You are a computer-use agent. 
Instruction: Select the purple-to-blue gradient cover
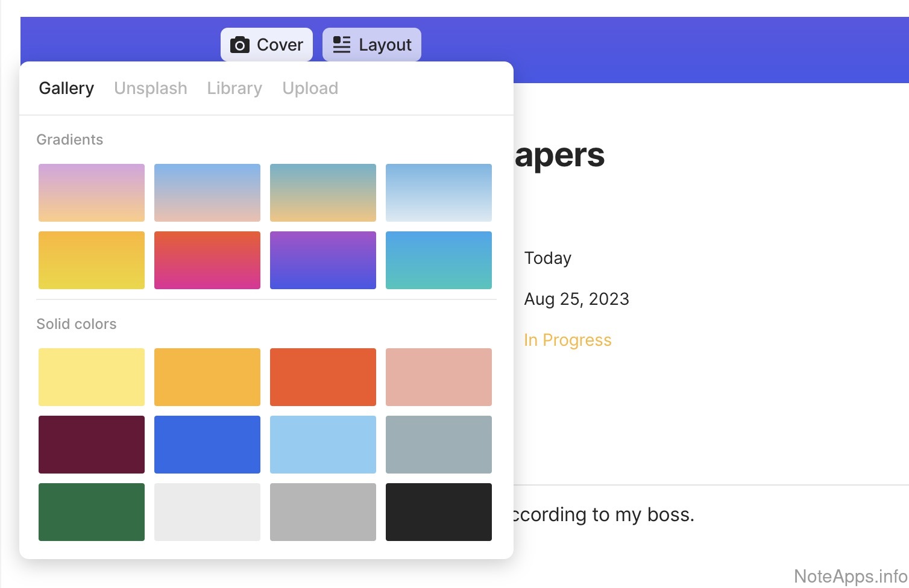coord(323,260)
